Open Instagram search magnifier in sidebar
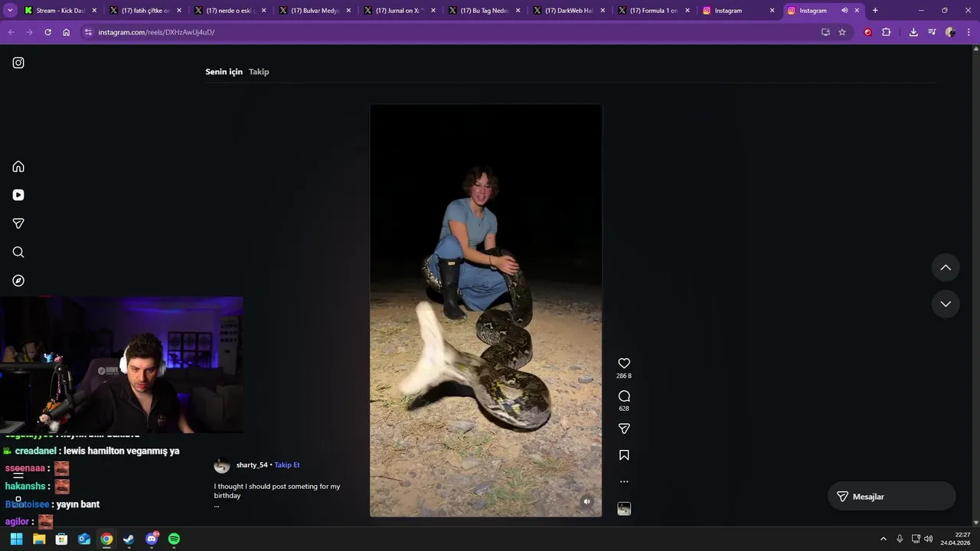The height and width of the screenshot is (551, 980). click(18, 252)
